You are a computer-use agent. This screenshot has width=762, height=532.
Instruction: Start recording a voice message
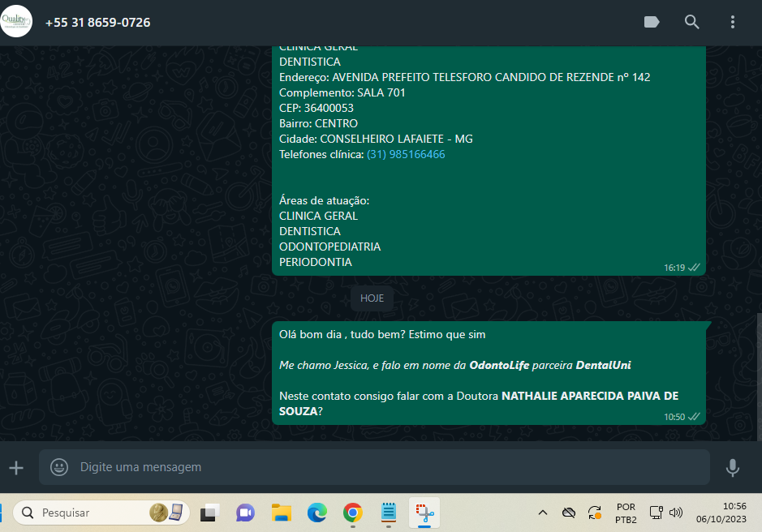[732, 467]
